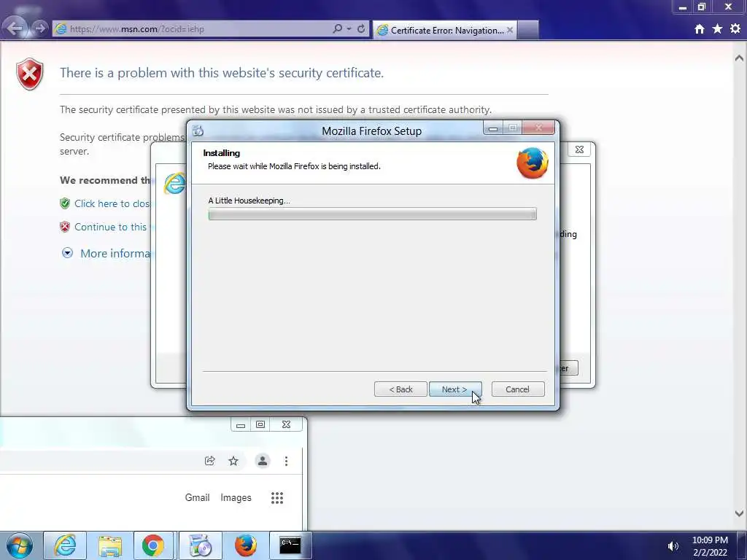Open the Command Prompt taskbar icon
The image size is (747, 560).
pyautogui.click(x=290, y=545)
